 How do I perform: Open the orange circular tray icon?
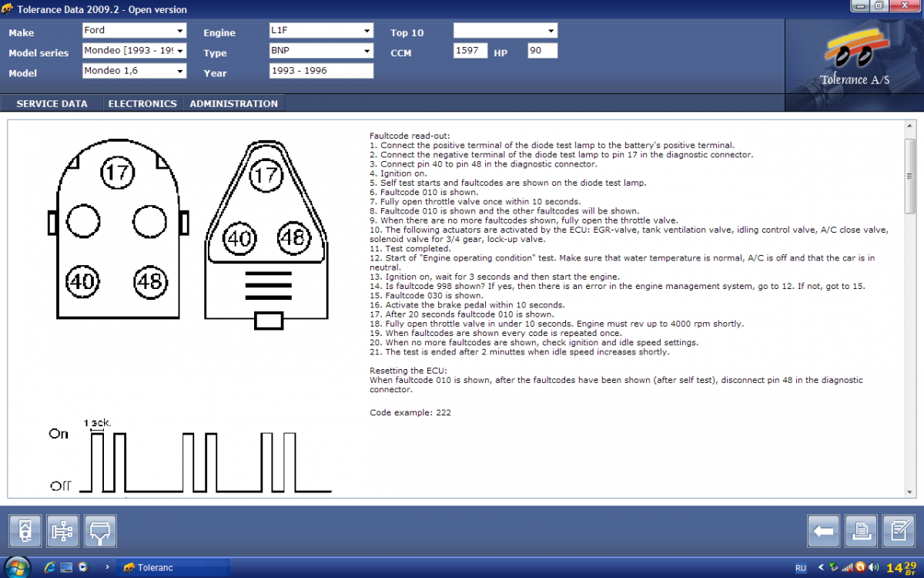pyautogui.click(x=860, y=568)
